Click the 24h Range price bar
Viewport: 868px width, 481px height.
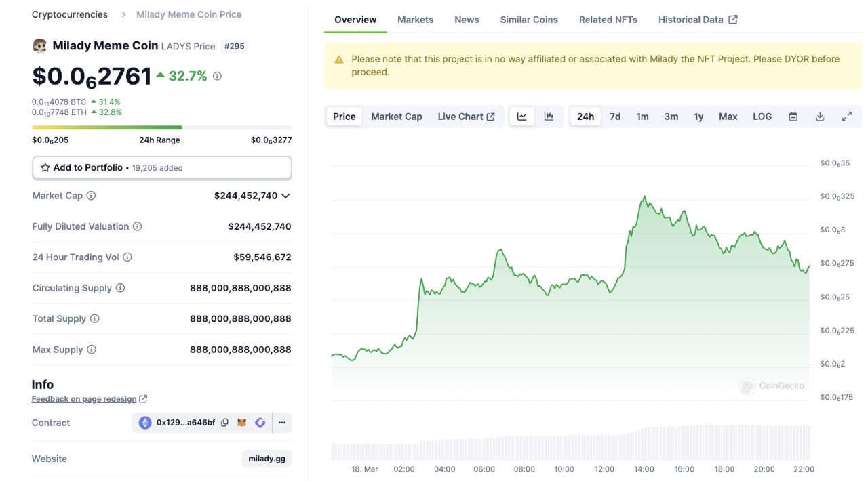click(x=162, y=127)
